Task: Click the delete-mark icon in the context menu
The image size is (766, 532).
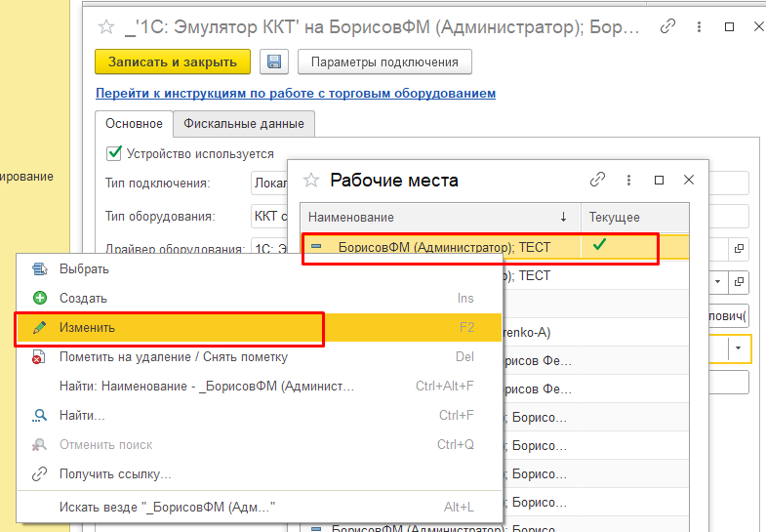Action: point(39,357)
